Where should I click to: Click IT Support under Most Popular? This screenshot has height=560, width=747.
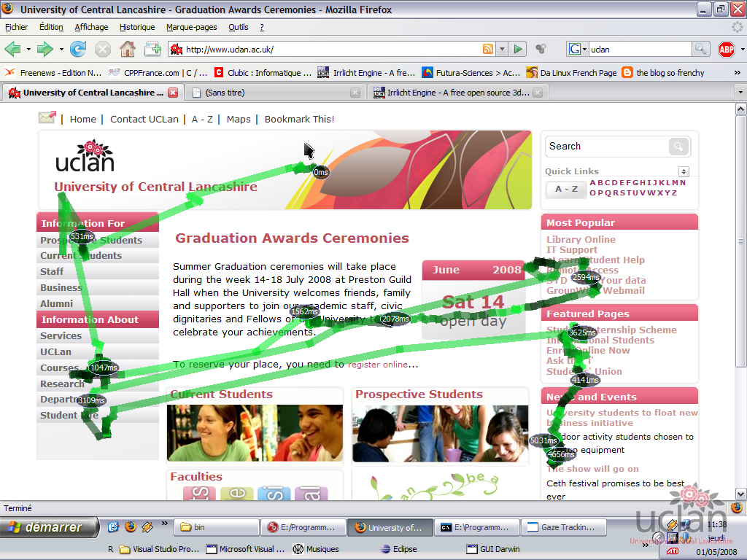click(x=572, y=249)
